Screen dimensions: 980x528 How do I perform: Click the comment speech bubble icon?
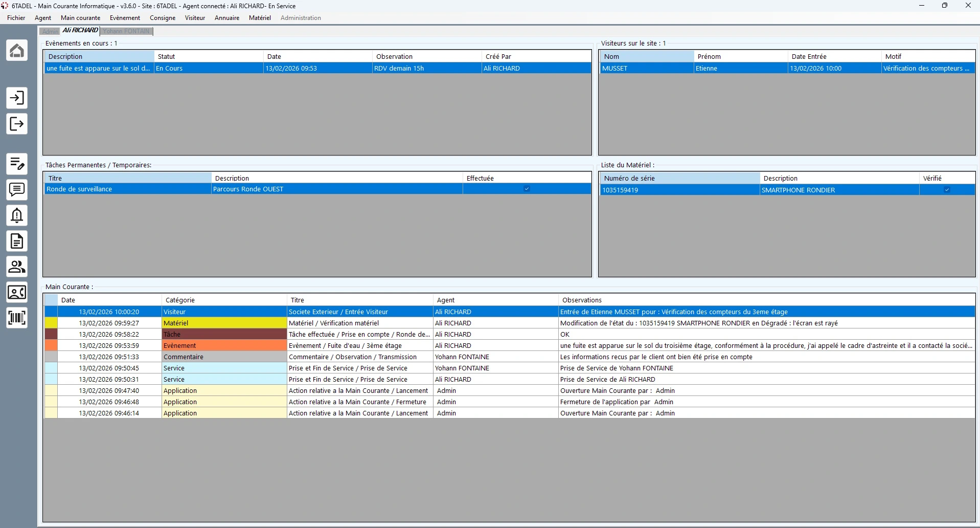coord(17,190)
